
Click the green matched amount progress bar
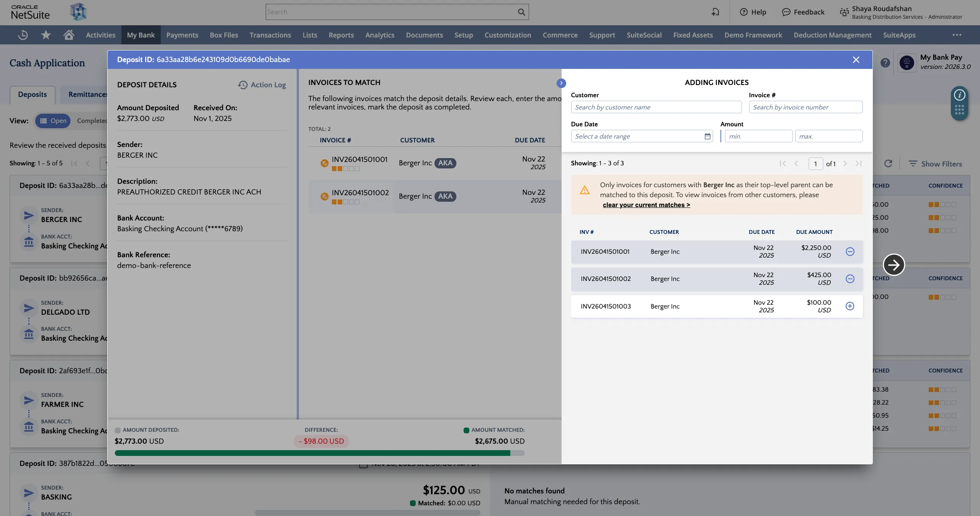(312, 453)
